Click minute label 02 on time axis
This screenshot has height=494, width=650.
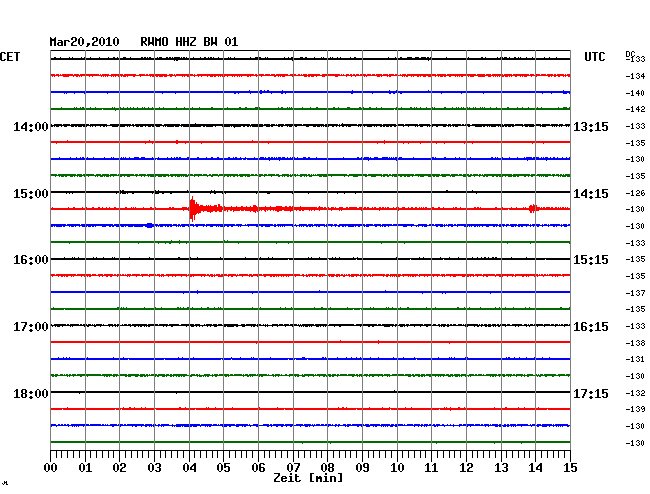pyautogui.click(x=119, y=467)
